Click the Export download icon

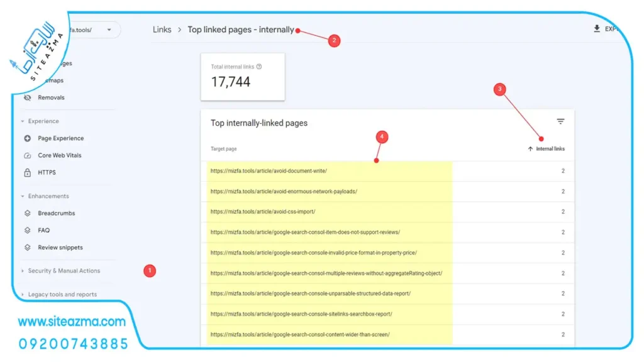tap(597, 28)
